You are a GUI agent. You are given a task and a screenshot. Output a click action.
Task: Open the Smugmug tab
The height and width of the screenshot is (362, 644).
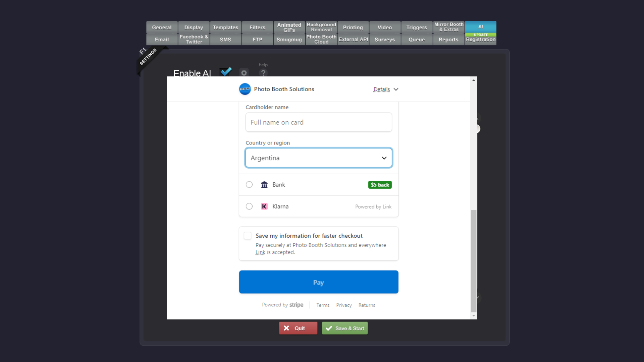coord(289,39)
